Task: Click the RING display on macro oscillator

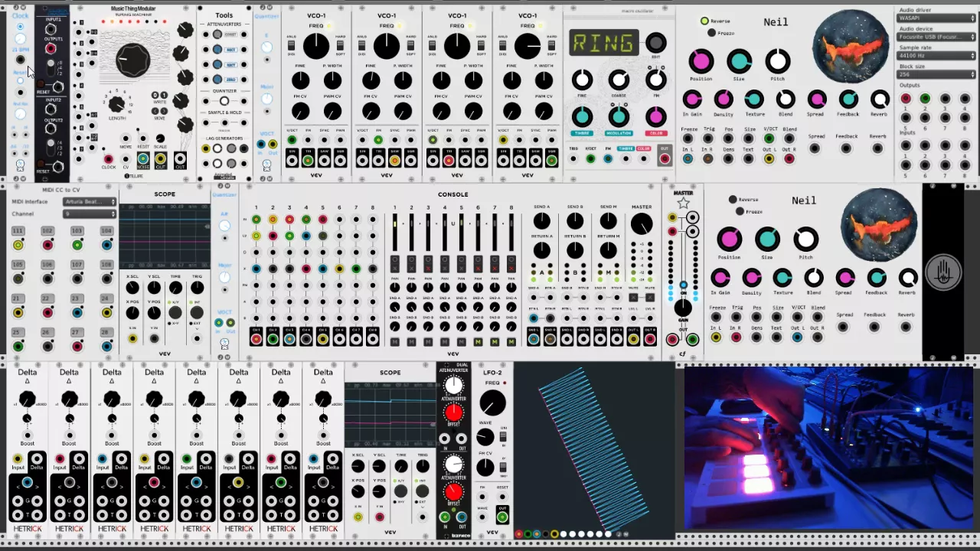Action: pos(603,43)
